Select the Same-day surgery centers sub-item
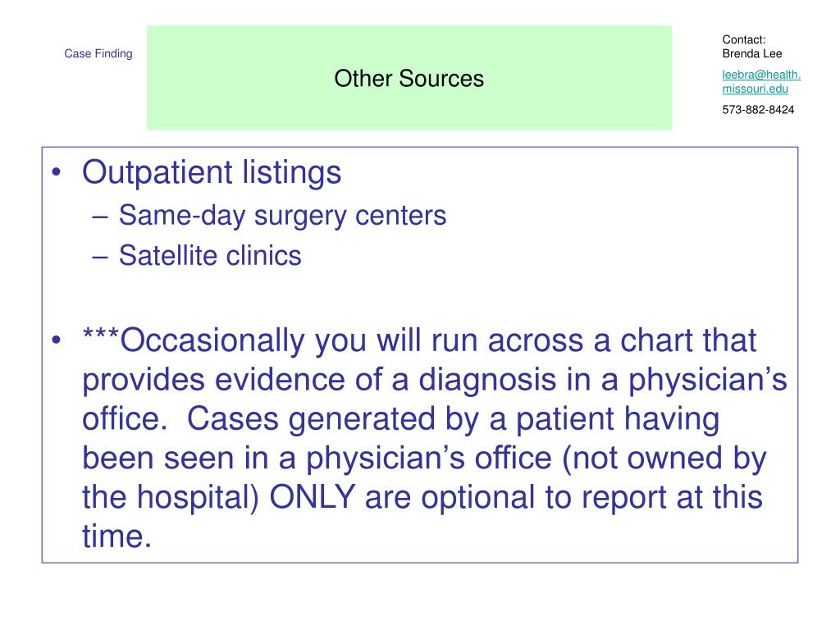The height and width of the screenshot is (630, 840). (282, 216)
